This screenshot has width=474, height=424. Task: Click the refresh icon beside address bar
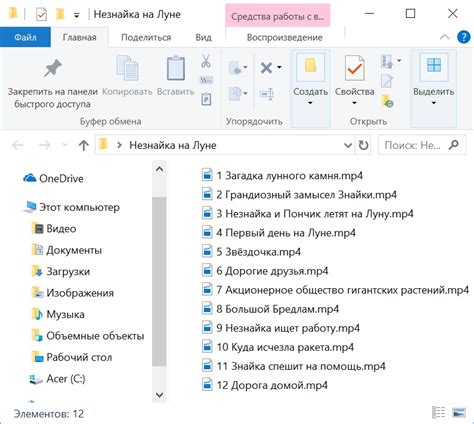pyautogui.click(x=363, y=145)
